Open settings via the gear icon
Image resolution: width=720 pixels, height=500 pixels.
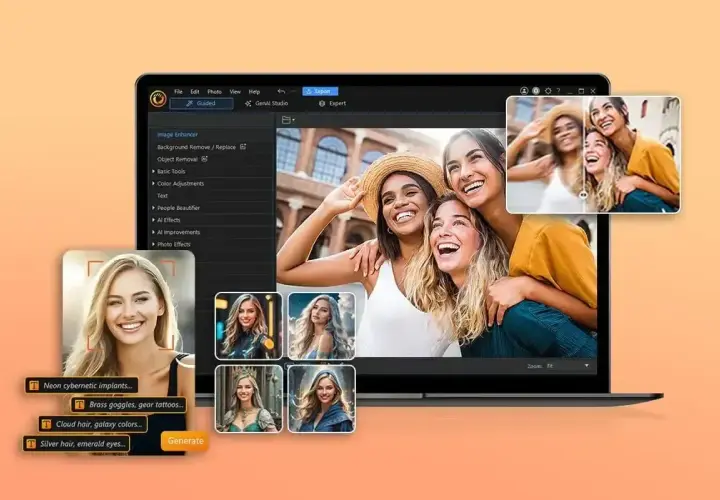pyautogui.click(x=548, y=91)
